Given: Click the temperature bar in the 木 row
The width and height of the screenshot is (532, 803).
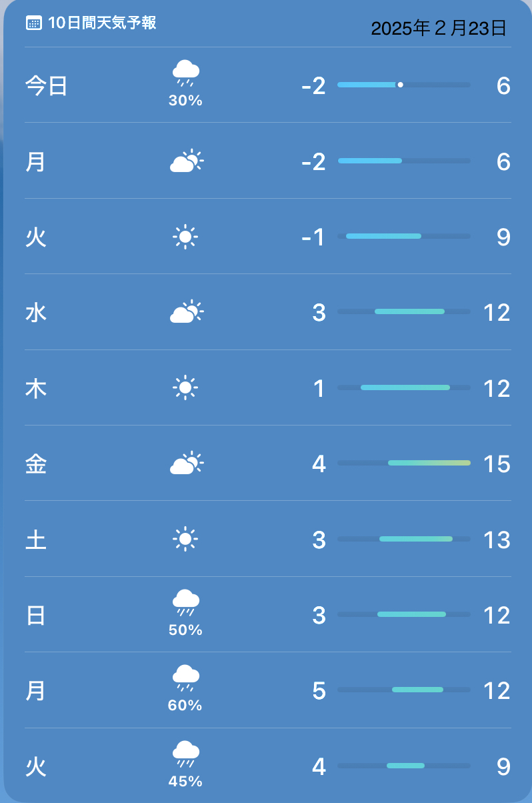Looking at the screenshot, I should 405,387.
